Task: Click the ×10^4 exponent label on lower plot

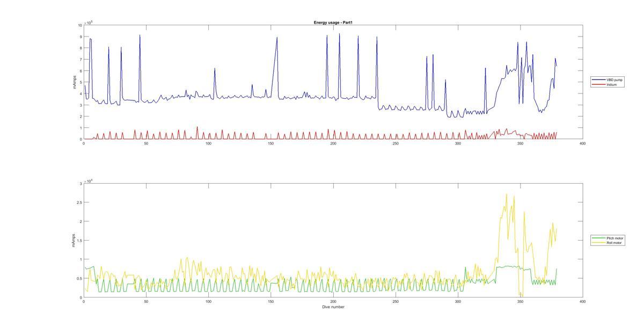Action: coord(89,180)
